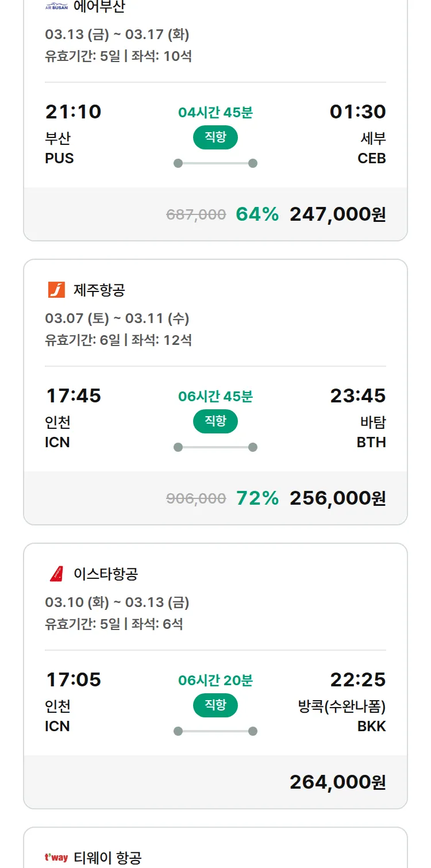
Task: Open the 제주항공 flight card title
Action: pos(99,290)
